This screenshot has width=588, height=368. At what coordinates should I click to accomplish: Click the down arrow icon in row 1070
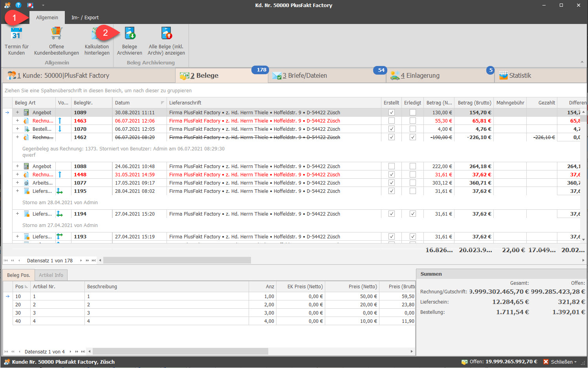point(60,129)
